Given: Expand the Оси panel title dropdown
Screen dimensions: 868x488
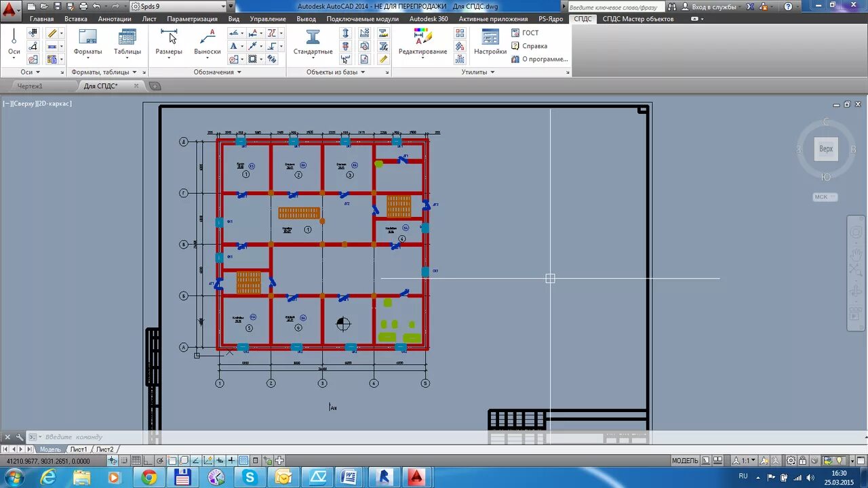Looking at the screenshot, I should 31,72.
